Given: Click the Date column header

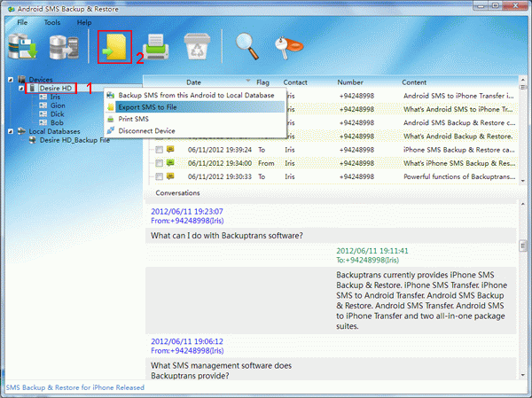Looking at the screenshot, I should 193,82.
